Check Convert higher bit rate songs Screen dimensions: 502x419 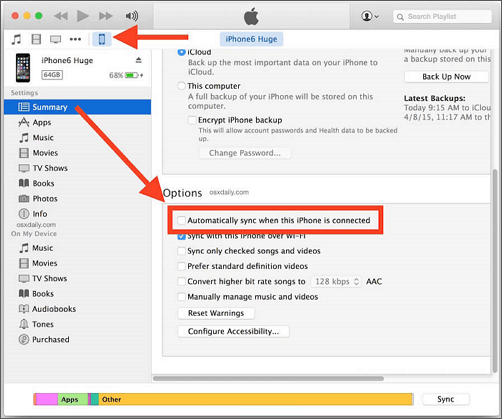[x=181, y=282]
